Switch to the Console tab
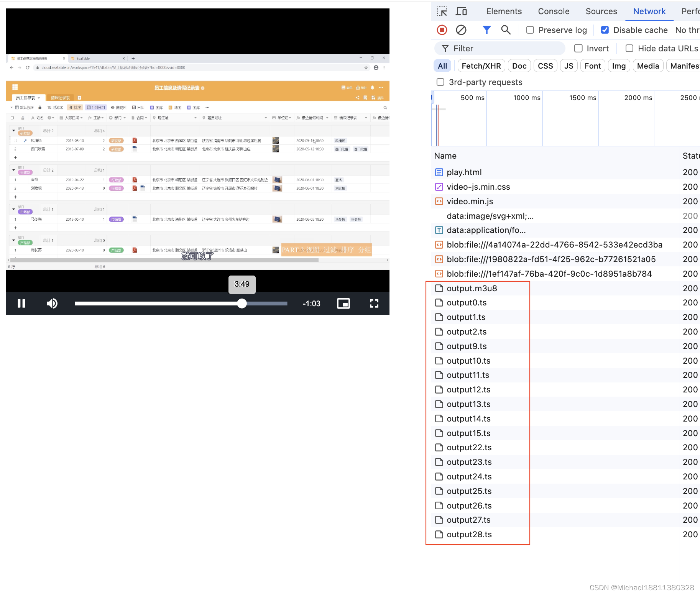The height and width of the screenshot is (594, 700). click(x=554, y=11)
